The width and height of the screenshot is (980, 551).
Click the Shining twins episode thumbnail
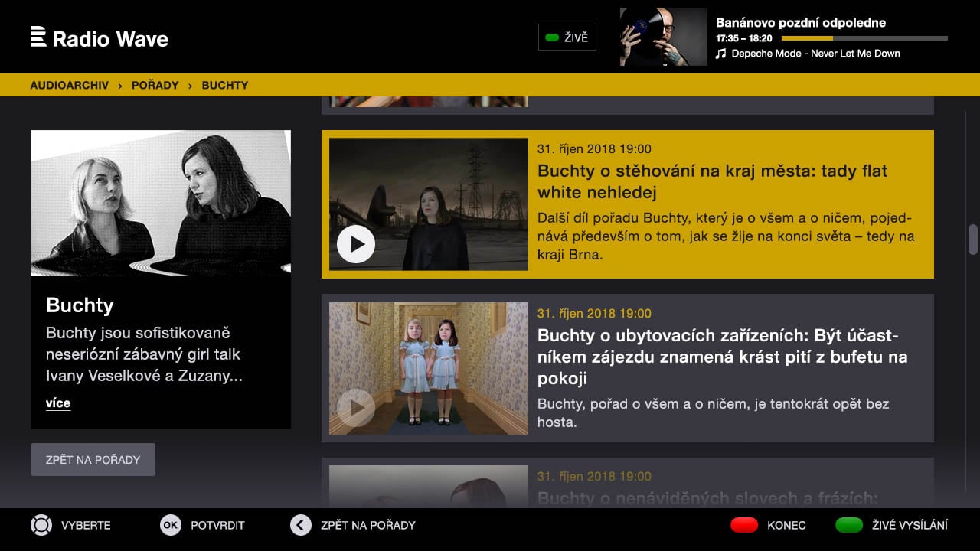click(427, 367)
